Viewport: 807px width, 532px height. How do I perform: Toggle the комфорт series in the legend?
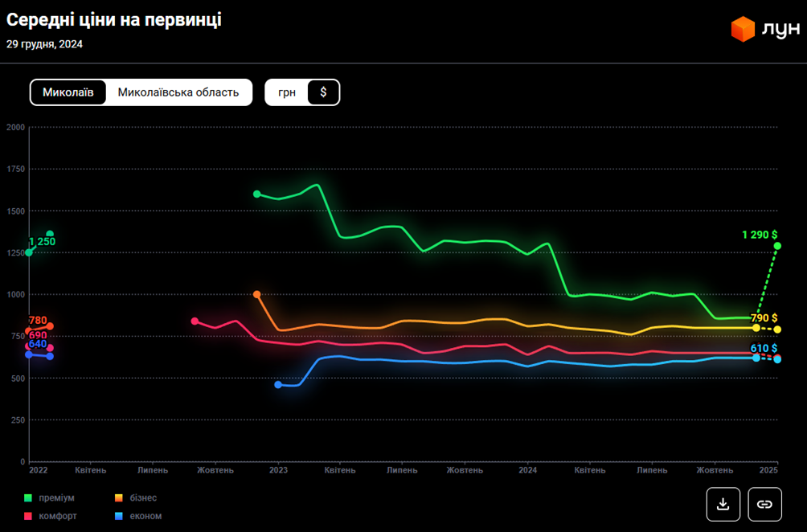58,516
